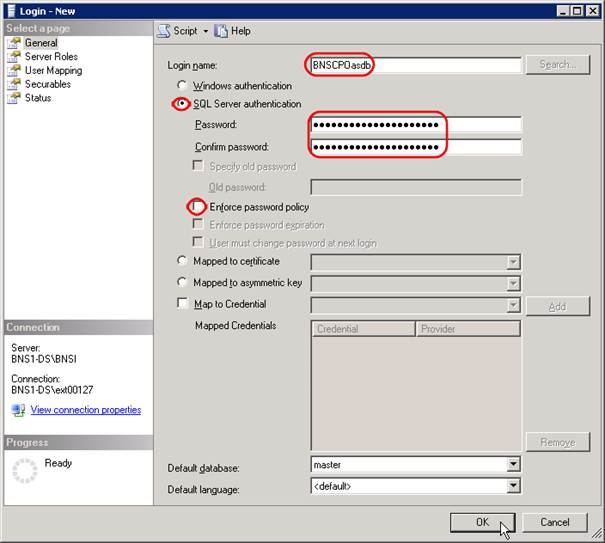Toggle User must change password checkbox

coord(198,242)
